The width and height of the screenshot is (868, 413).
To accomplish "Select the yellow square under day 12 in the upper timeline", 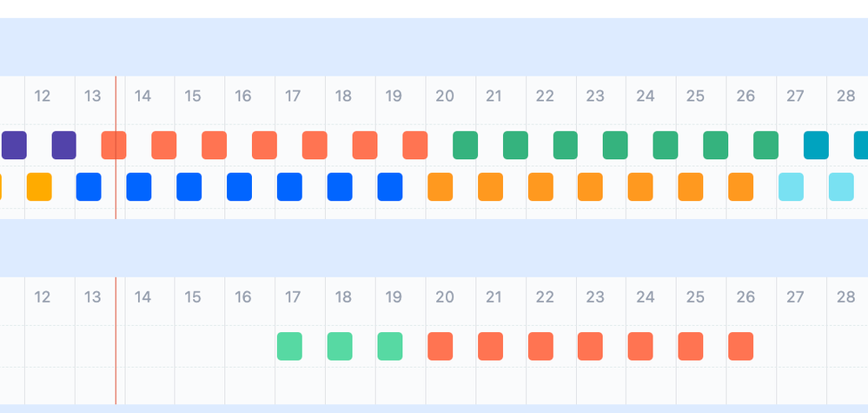I will point(39,187).
